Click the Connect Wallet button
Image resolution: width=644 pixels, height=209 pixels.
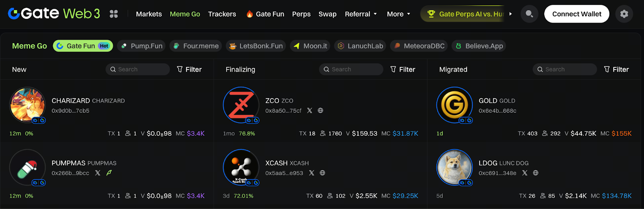pos(576,14)
